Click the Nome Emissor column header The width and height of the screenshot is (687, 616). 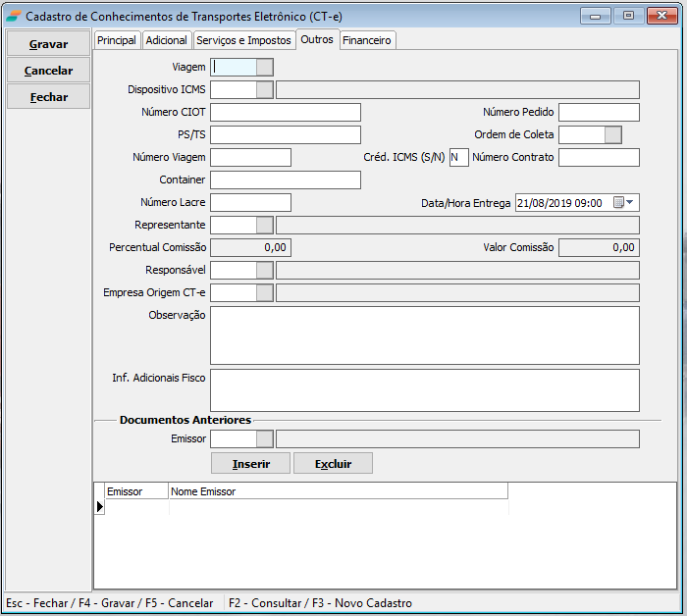[338, 491]
